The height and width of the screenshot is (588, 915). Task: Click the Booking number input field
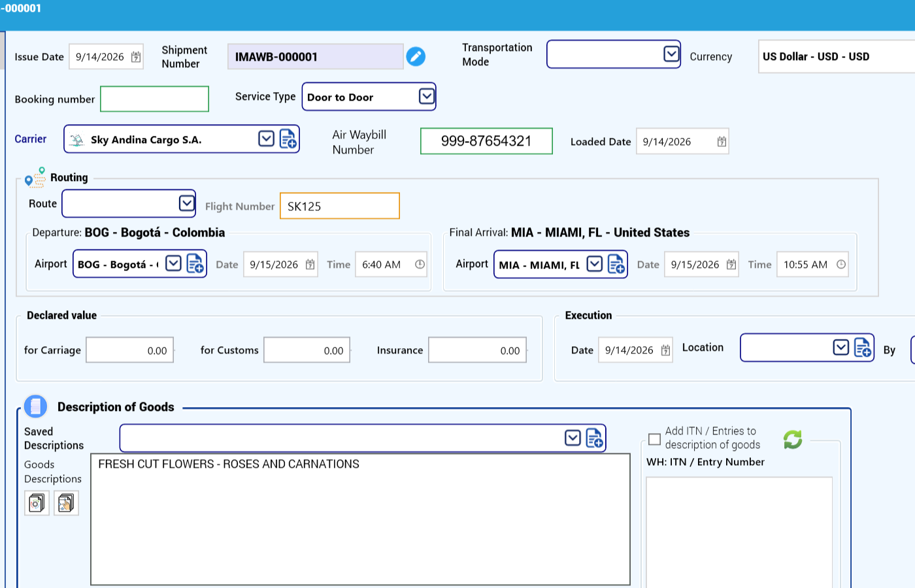154,99
